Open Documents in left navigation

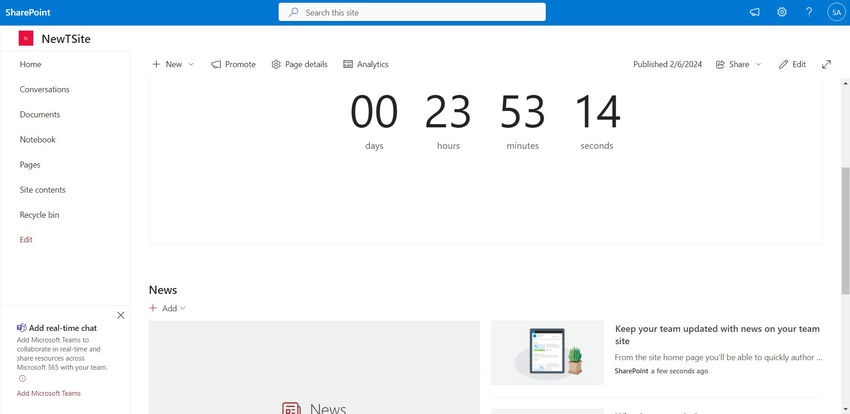[40, 114]
